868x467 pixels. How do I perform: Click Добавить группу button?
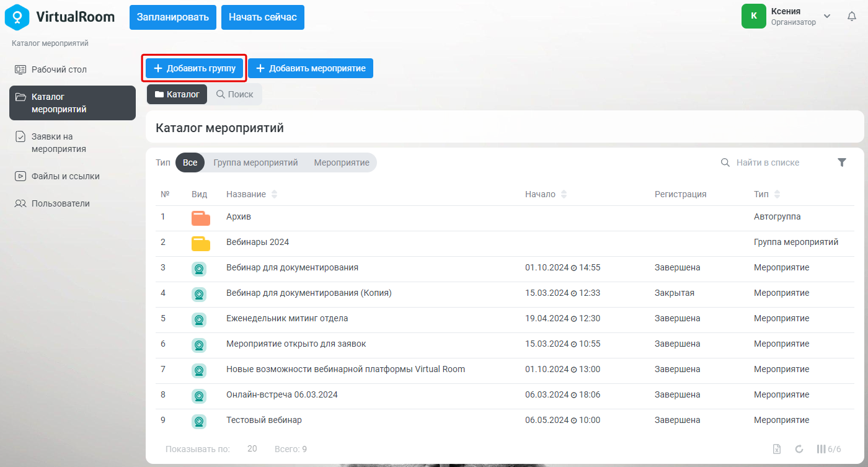(195, 68)
